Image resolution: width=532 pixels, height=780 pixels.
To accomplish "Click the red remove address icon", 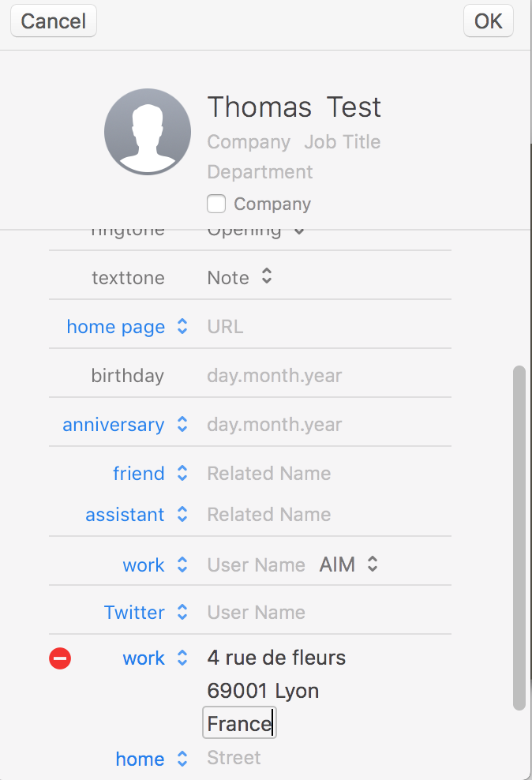I will click(60, 658).
